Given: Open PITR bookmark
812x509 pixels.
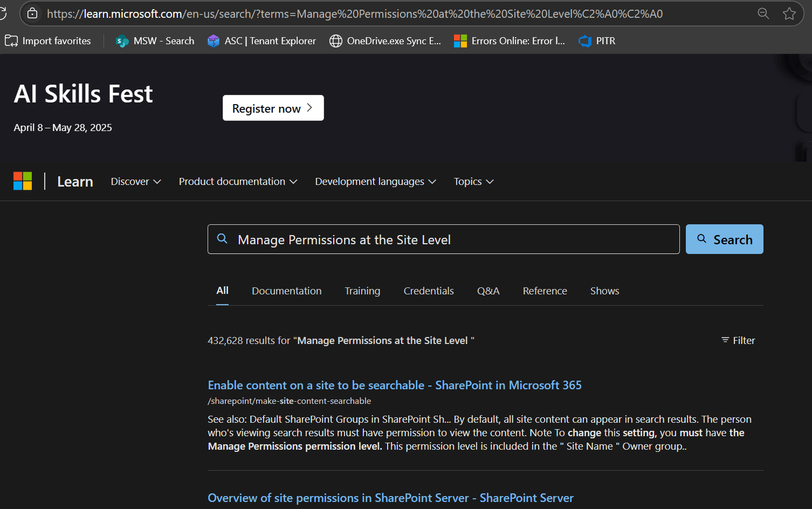Looking at the screenshot, I should (597, 41).
